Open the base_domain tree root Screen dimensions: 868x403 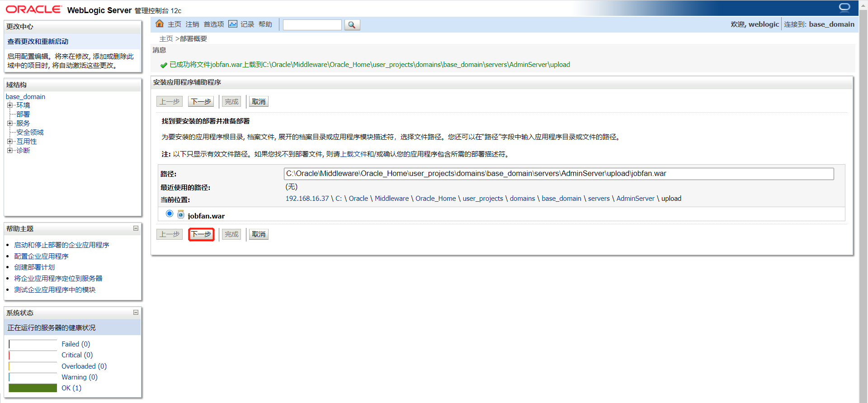coord(25,97)
